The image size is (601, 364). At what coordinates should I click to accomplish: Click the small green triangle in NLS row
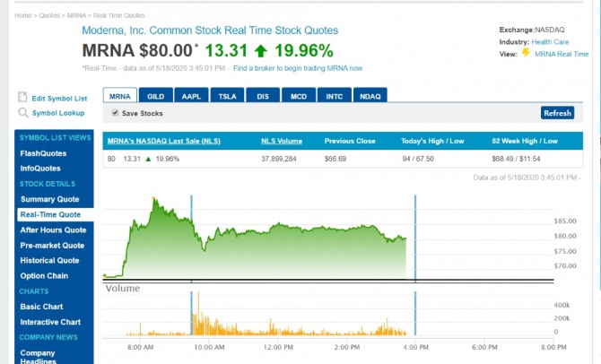(x=148, y=159)
